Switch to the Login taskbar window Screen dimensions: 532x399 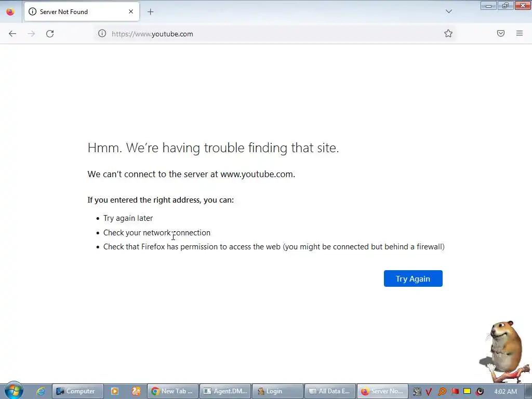pyautogui.click(x=277, y=391)
